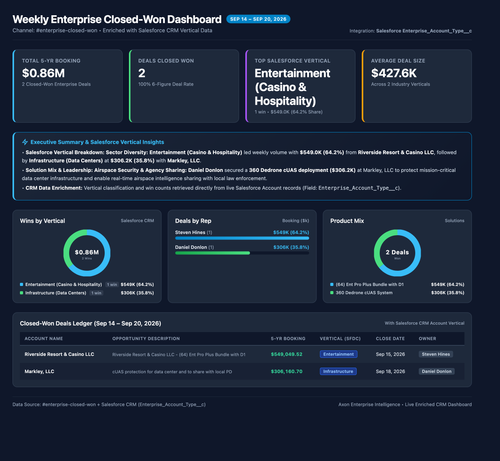Click the blue Ent Pro Plus Bundle legend swatch

coord(332,284)
